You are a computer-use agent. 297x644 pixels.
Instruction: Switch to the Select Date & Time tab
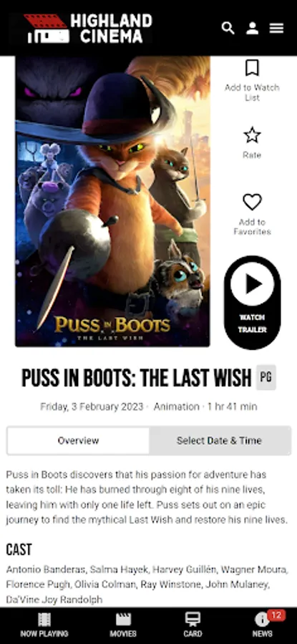[220, 441]
